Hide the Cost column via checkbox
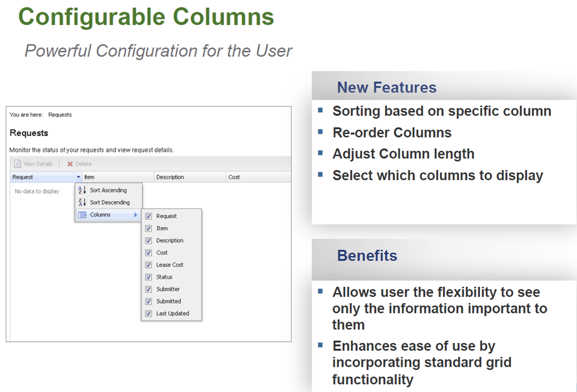Image resolution: width=577 pixels, height=392 pixels. coord(149,253)
